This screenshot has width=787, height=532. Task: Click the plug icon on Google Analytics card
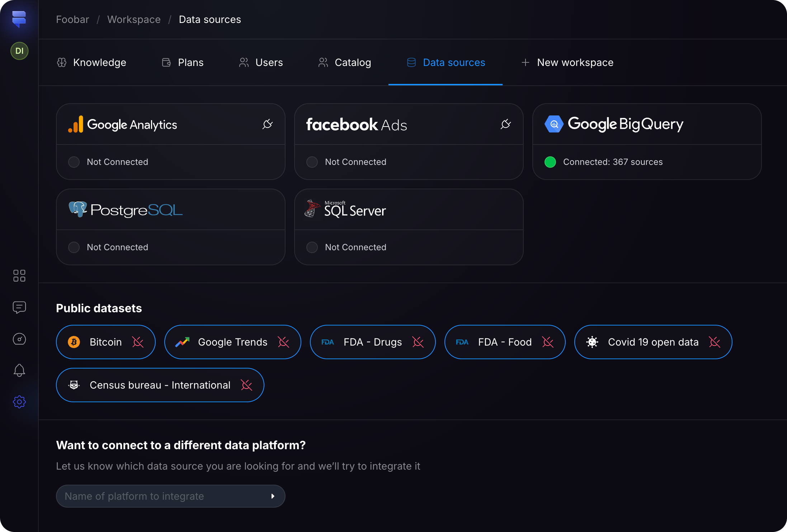268,124
